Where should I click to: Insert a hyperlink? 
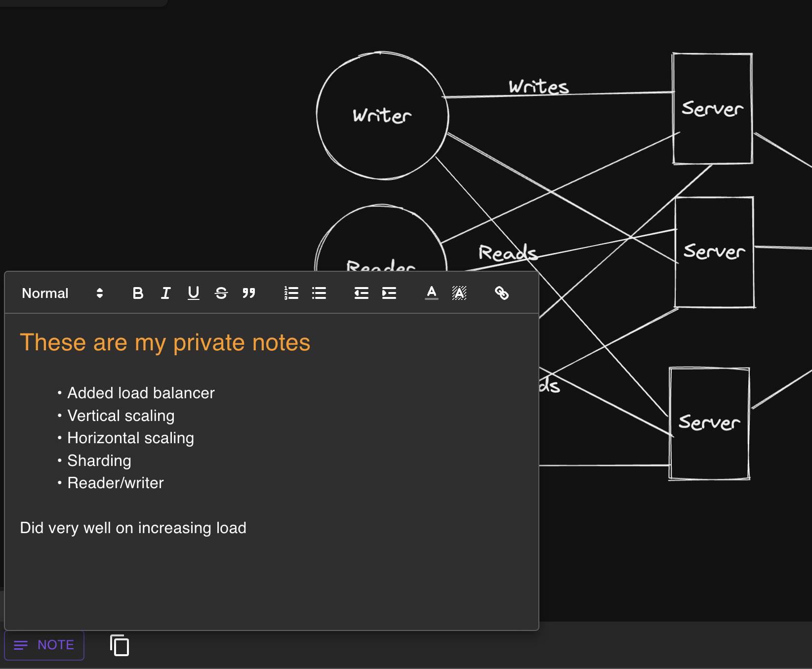coord(501,293)
